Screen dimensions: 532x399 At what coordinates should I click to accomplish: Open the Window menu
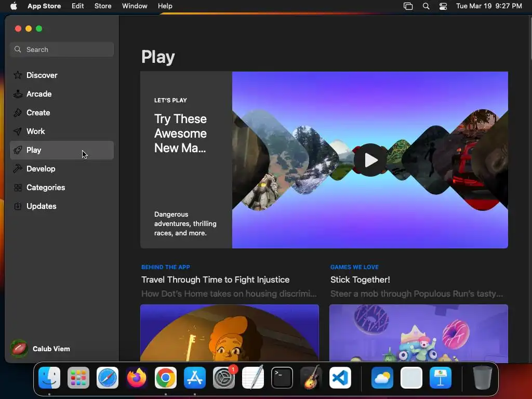135,6
